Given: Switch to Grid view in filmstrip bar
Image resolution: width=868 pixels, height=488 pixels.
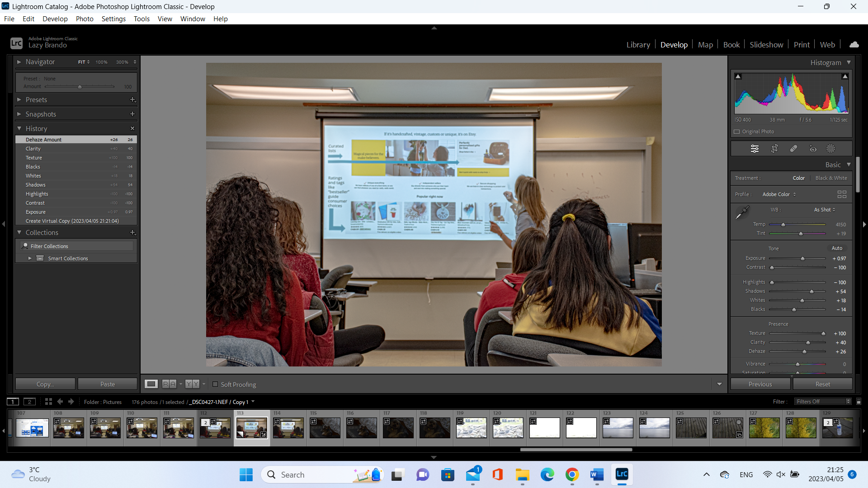Looking at the screenshot, I should (48, 402).
